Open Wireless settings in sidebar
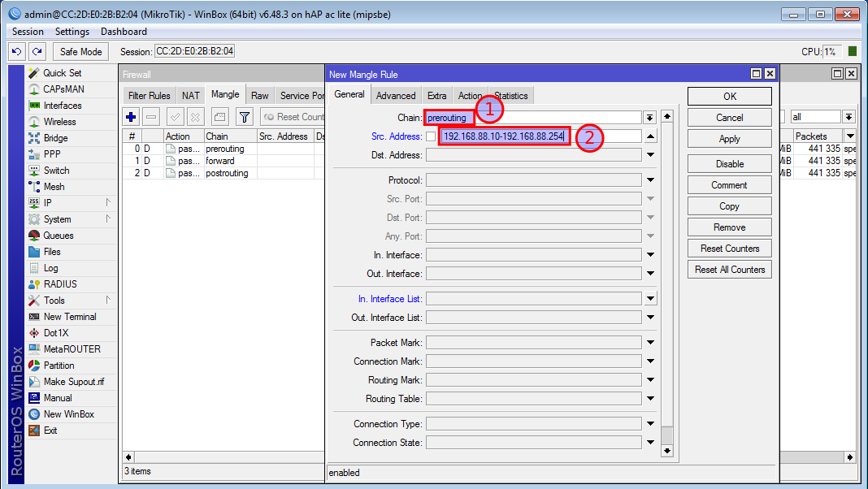The width and height of the screenshot is (868, 489). point(60,122)
